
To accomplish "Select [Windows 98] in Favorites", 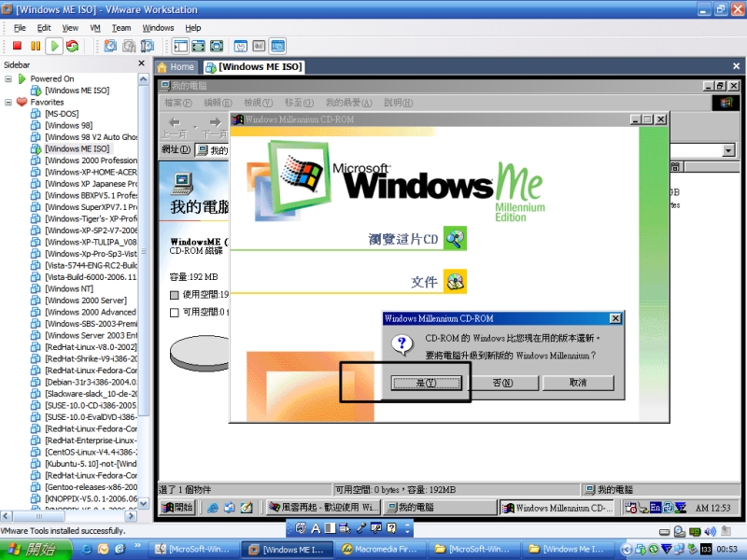I will (x=68, y=125).
